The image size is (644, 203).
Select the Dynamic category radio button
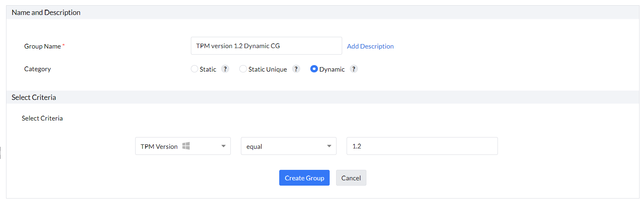point(314,69)
